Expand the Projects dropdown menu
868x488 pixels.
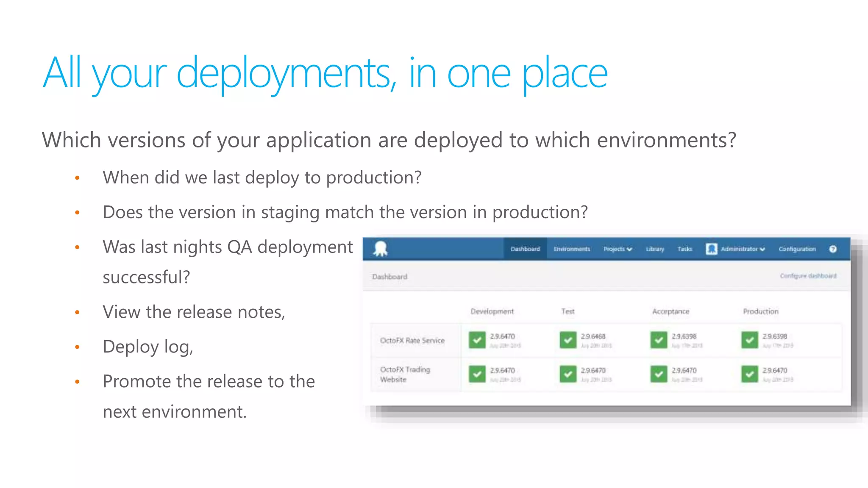(618, 249)
